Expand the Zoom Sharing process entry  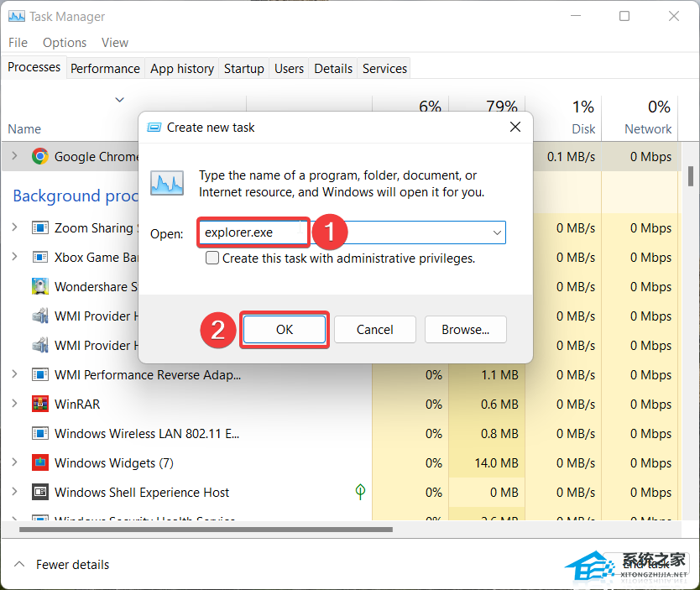(x=14, y=227)
